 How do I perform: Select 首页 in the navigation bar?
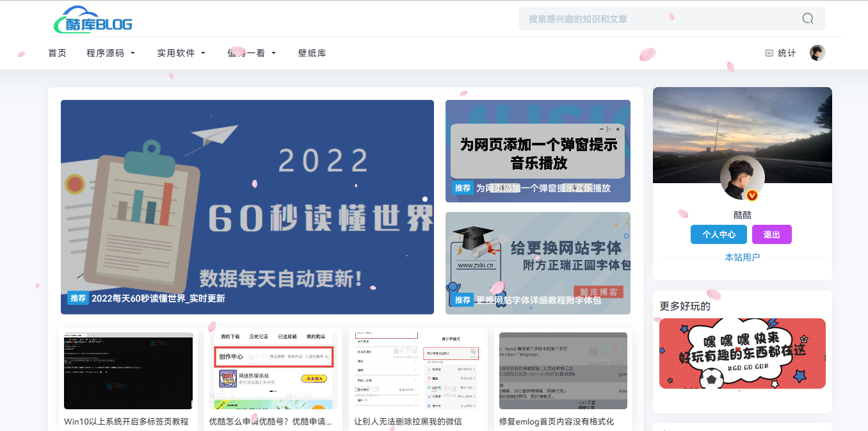pyautogui.click(x=56, y=53)
